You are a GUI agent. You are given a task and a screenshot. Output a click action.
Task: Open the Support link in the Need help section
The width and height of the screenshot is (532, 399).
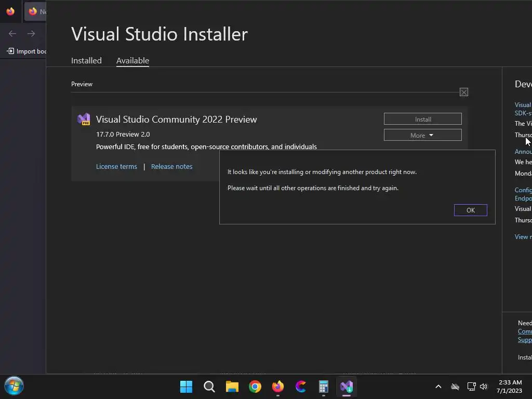pyautogui.click(x=525, y=340)
